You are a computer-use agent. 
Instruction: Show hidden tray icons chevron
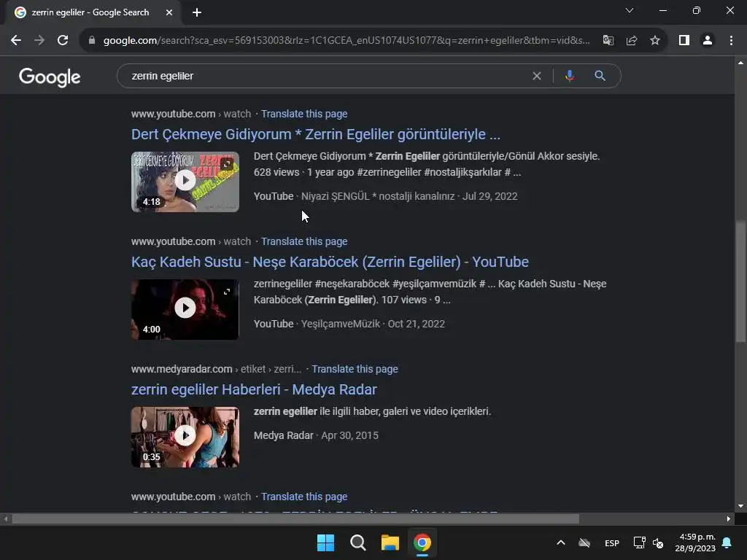(x=561, y=542)
